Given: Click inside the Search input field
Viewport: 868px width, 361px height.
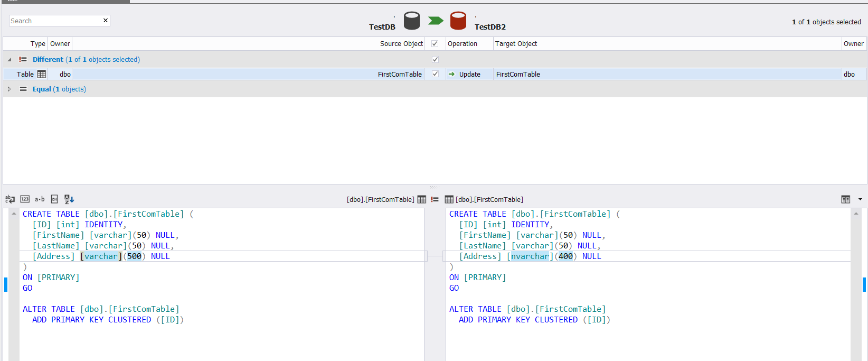Looking at the screenshot, I should tap(55, 21).
